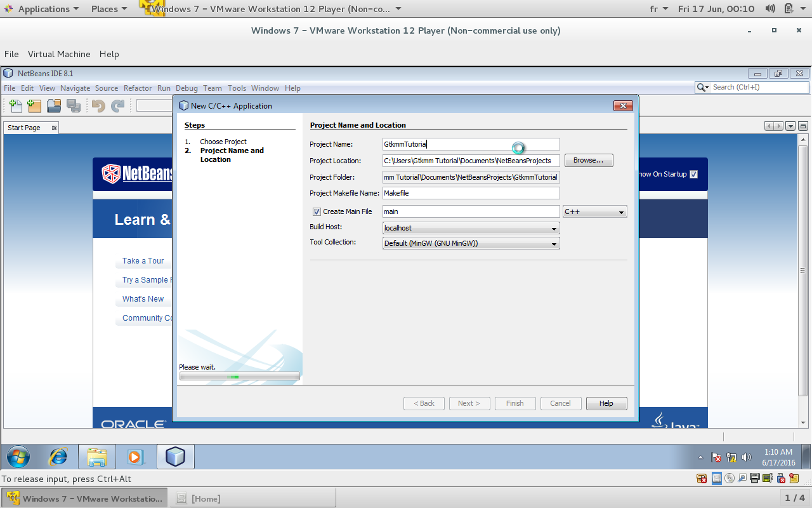Open the Virtual Machine menu

pos(59,54)
